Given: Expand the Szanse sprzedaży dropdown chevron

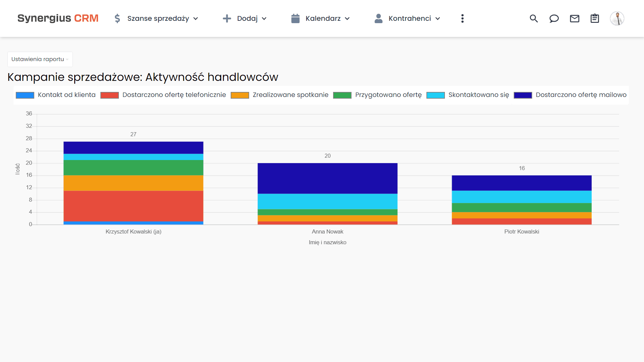Looking at the screenshot, I should 196,19.
